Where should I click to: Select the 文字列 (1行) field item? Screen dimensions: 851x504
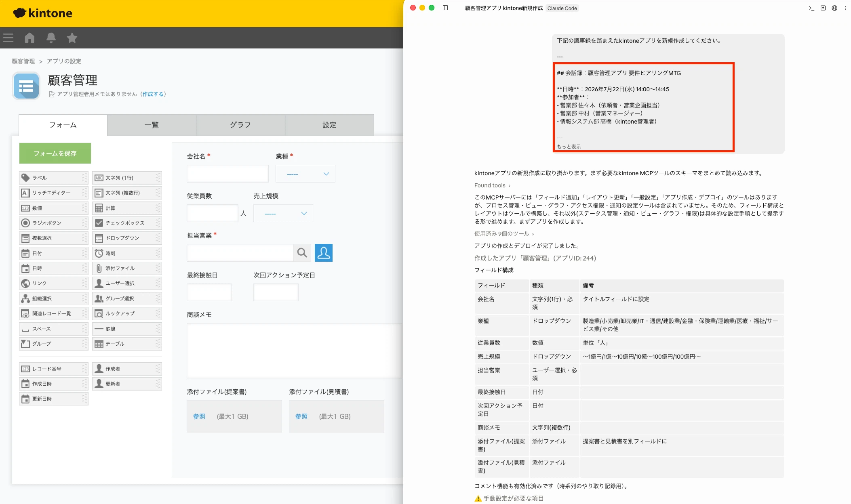click(x=127, y=178)
